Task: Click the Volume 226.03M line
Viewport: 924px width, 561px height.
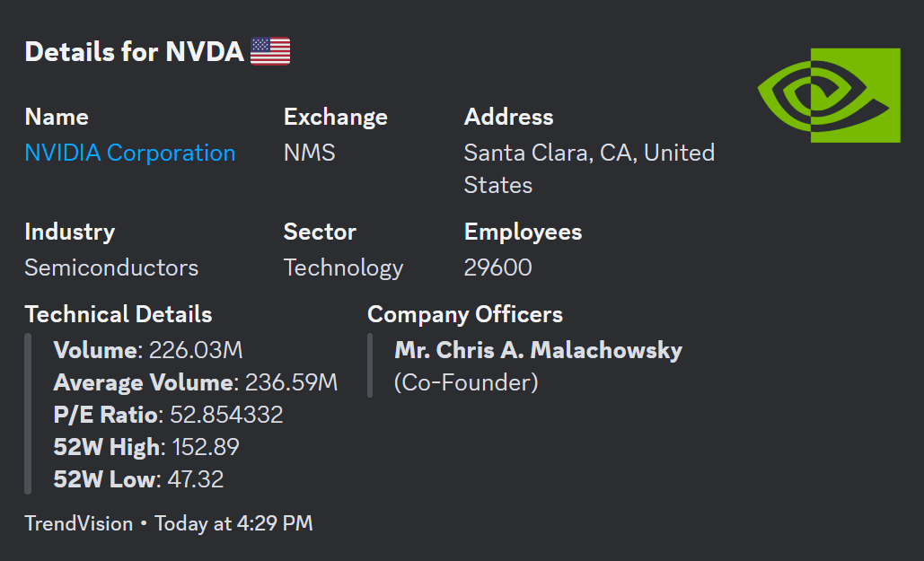Action: pyautogui.click(x=148, y=350)
